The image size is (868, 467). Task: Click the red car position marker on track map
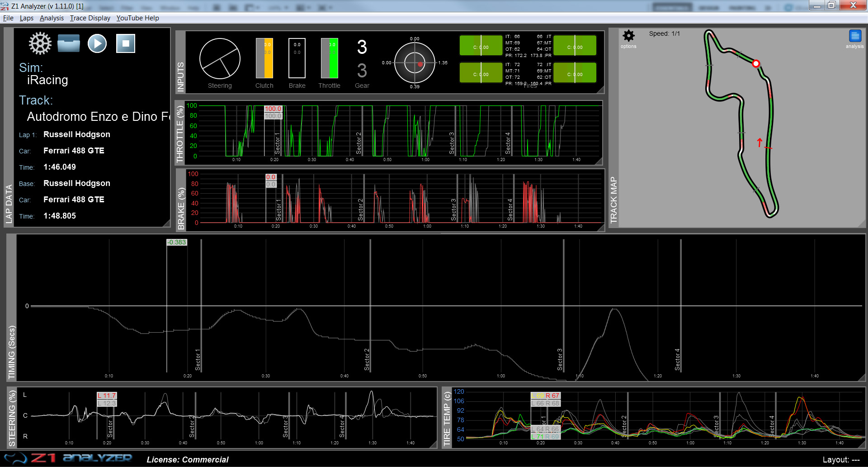pyautogui.click(x=756, y=63)
